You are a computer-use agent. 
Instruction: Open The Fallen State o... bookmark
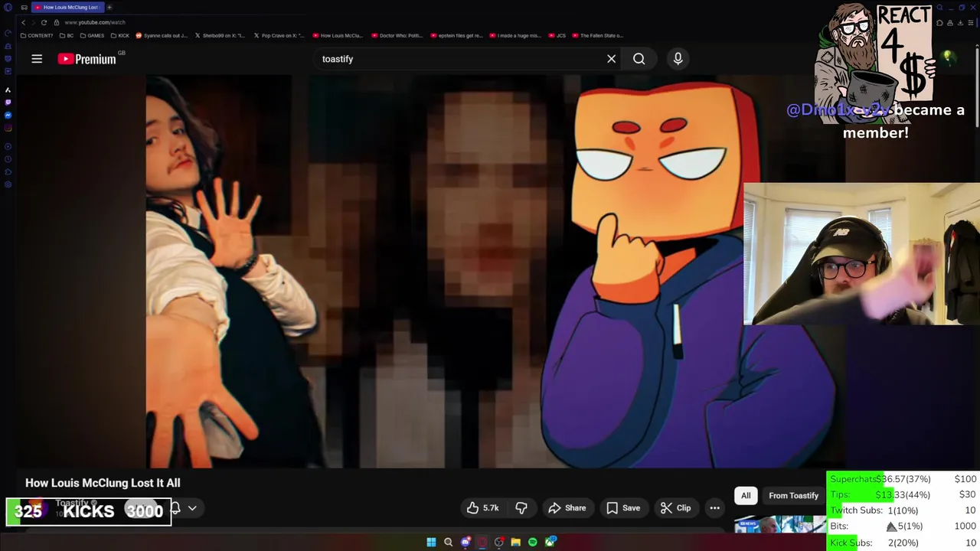click(x=597, y=35)
